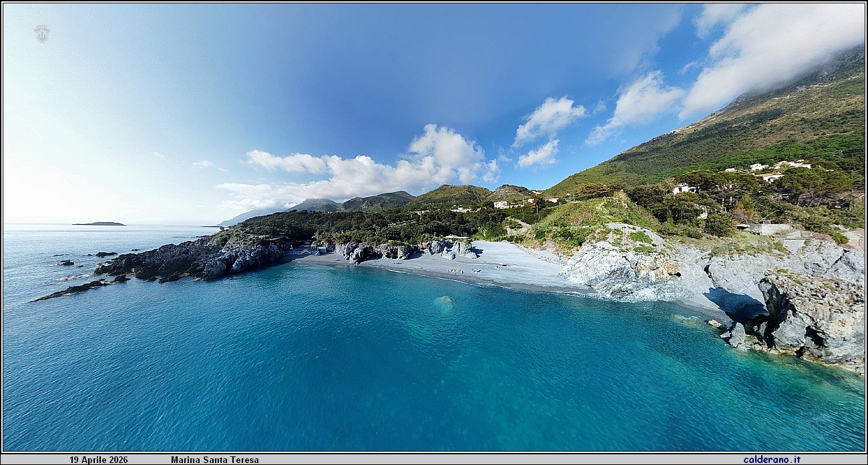Select the "Marina Santa Teresa" caption text
868x465 pixels.
click(x=214, y=460)
